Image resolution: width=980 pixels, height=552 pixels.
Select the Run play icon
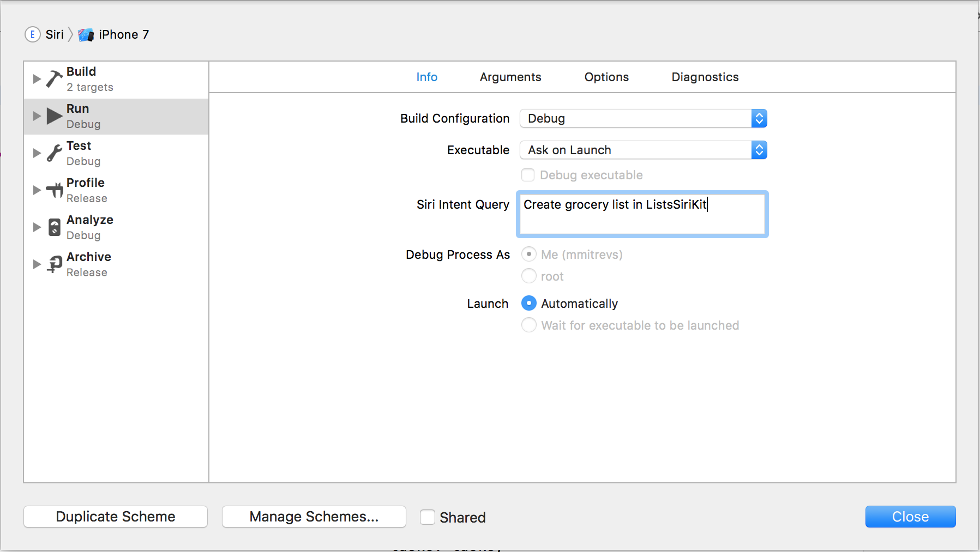(54, 116)
